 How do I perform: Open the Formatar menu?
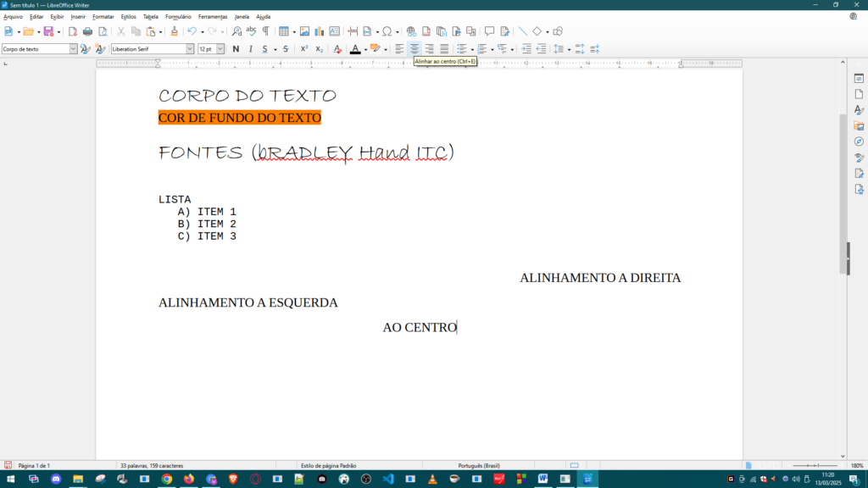click(x=103, y=16)
